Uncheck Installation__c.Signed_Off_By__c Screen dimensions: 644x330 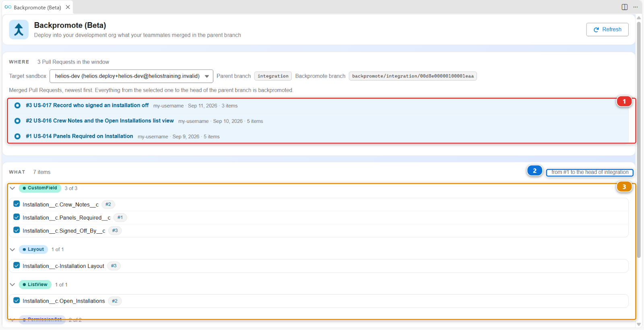tap(17, 230)
